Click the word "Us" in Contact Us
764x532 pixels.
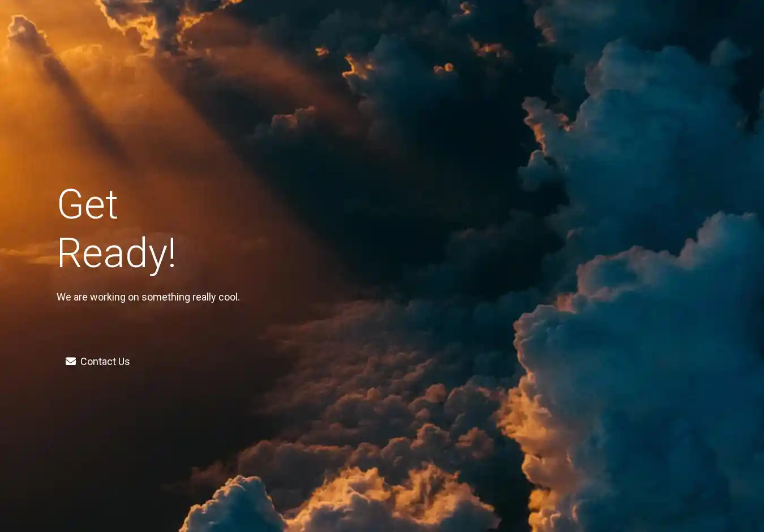[x=123, y=361]
